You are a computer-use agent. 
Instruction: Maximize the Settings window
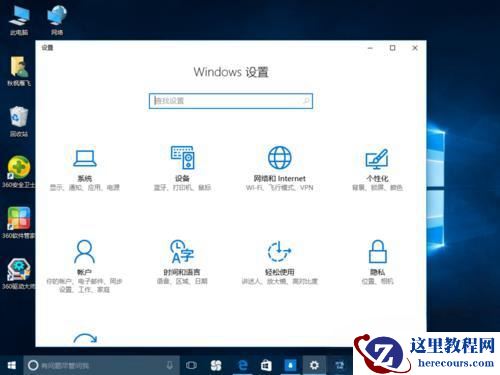[x=393, y=48]
